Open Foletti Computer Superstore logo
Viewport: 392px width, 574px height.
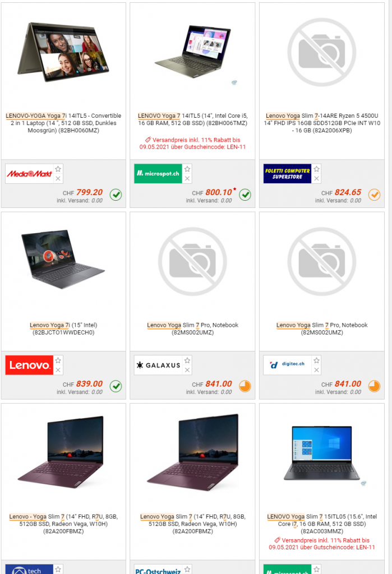[288, 174]
